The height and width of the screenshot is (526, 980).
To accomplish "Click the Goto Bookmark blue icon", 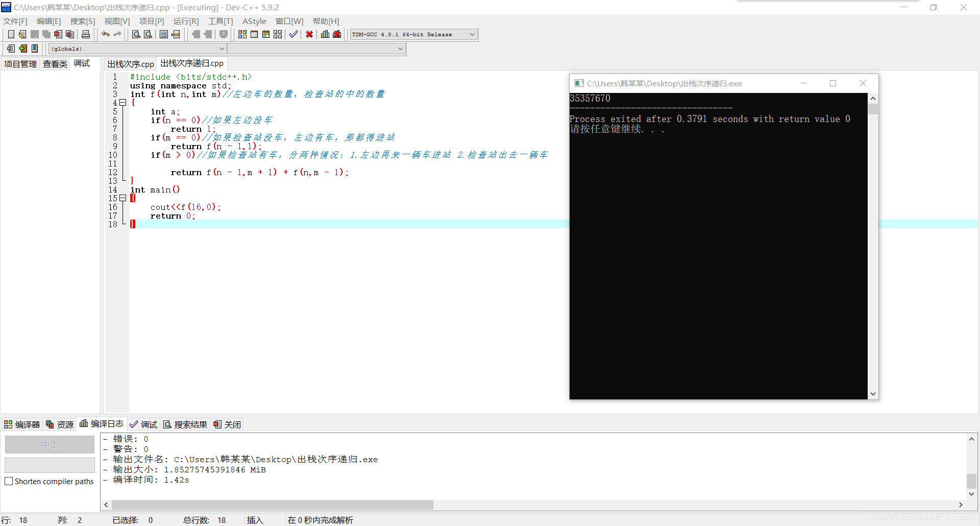I will click(35, 49).
